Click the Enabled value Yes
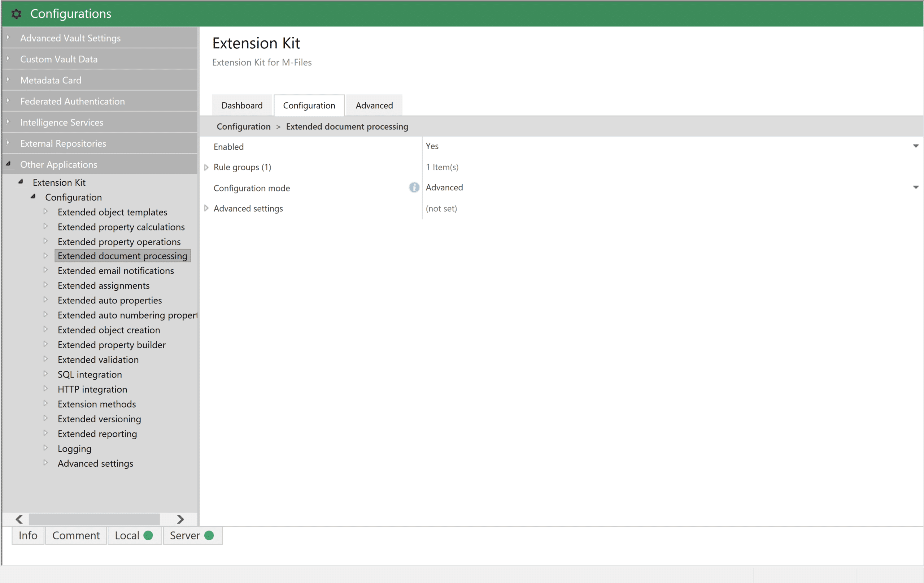This screenshot has height=583, width=924. coord(432,146)
